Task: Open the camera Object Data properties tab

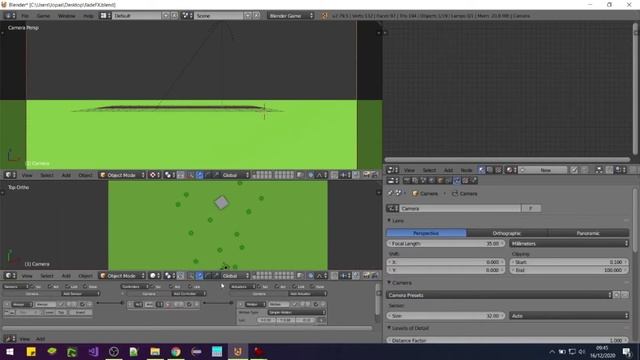Action: click(457, 180)
